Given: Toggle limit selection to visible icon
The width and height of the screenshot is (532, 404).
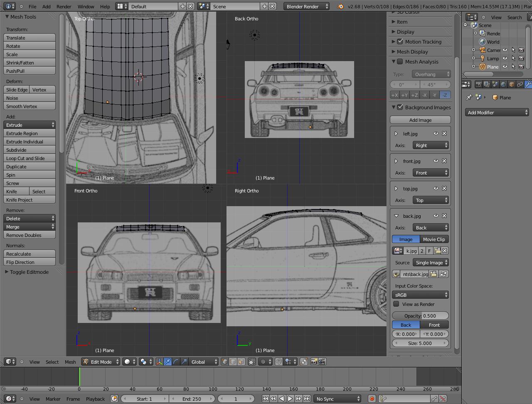Looking at the screenshot, I should [252, 362].
